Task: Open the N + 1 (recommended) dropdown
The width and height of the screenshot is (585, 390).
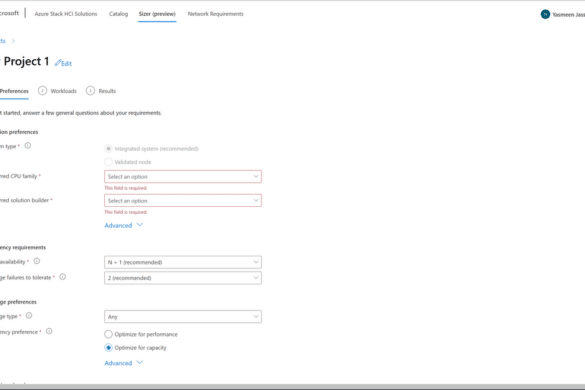Action: pos(183,262)
